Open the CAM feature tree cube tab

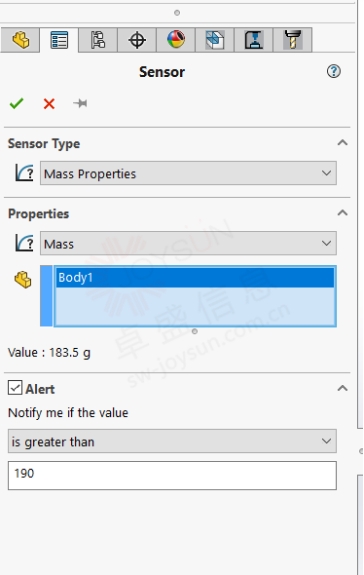[x=215, y=40]
